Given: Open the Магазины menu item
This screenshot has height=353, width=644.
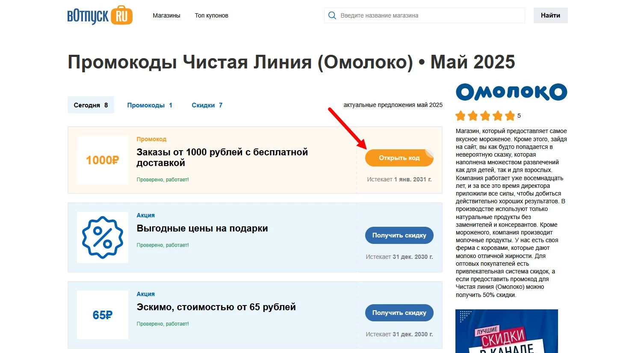Looking at the screenshot, I should click(x=166, y=15).
